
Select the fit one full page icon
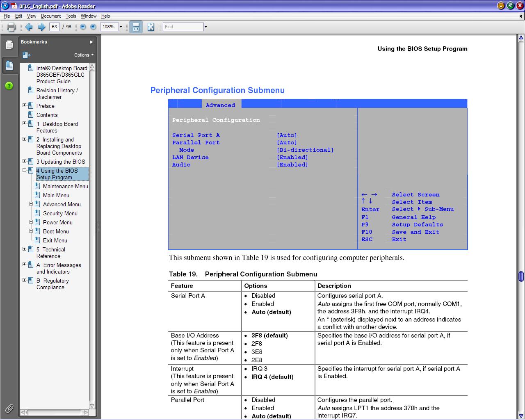point(151,27)
